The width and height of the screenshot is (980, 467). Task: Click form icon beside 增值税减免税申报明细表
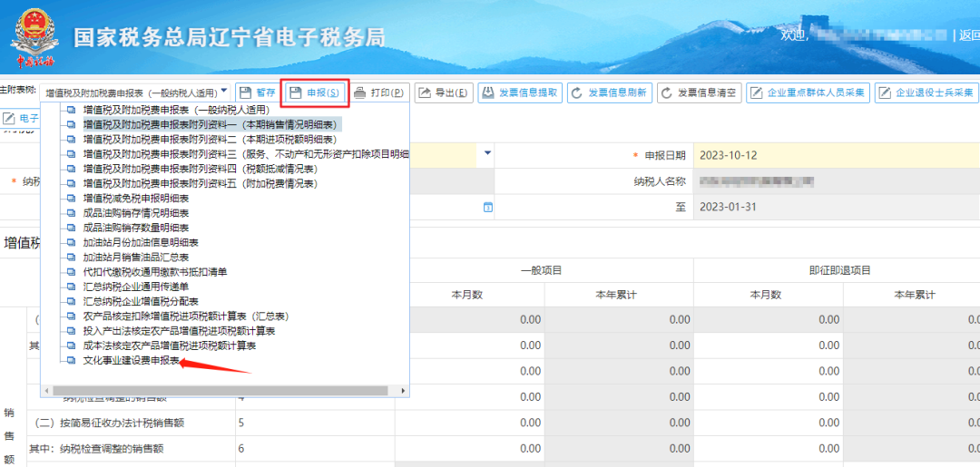71,198
